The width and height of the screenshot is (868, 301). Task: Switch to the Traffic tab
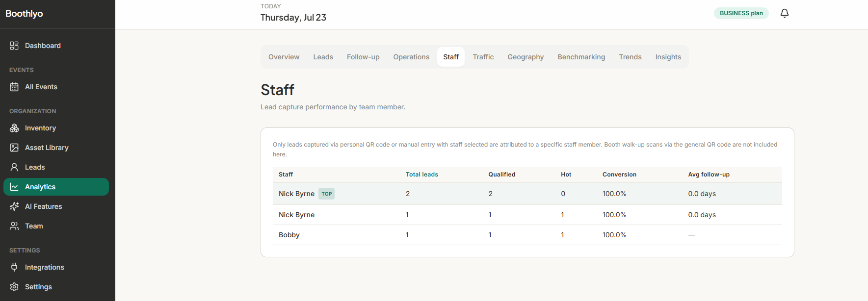pyautogui.click(x=483, y=57)
